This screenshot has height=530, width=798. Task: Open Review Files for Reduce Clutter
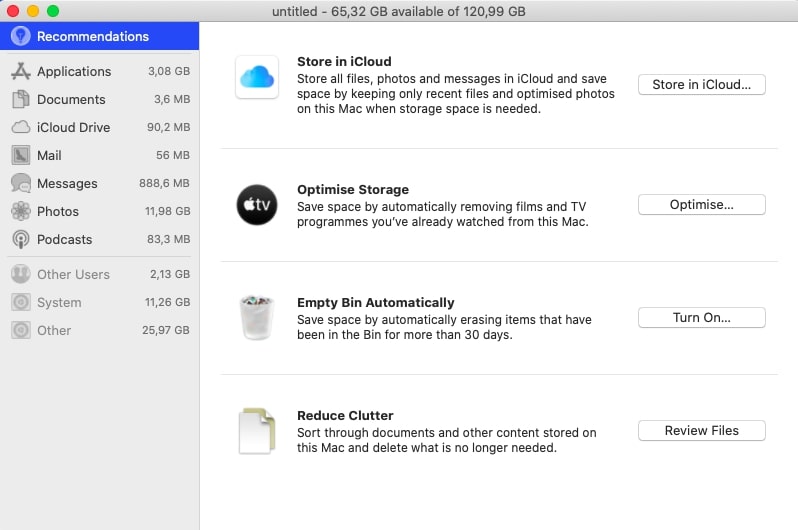(701, 431)
